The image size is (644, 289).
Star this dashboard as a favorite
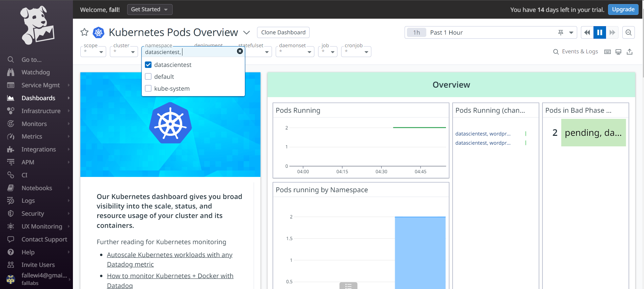84,32
